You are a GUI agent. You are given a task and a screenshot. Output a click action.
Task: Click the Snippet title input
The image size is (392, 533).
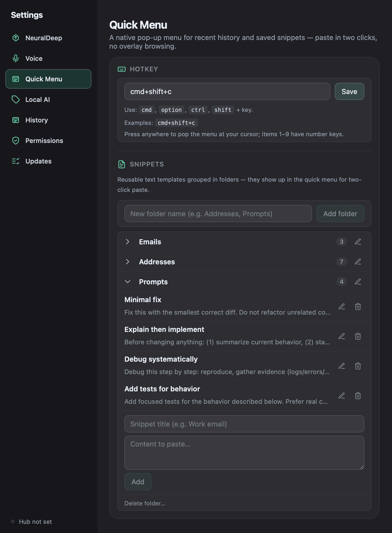coord(244,424)
